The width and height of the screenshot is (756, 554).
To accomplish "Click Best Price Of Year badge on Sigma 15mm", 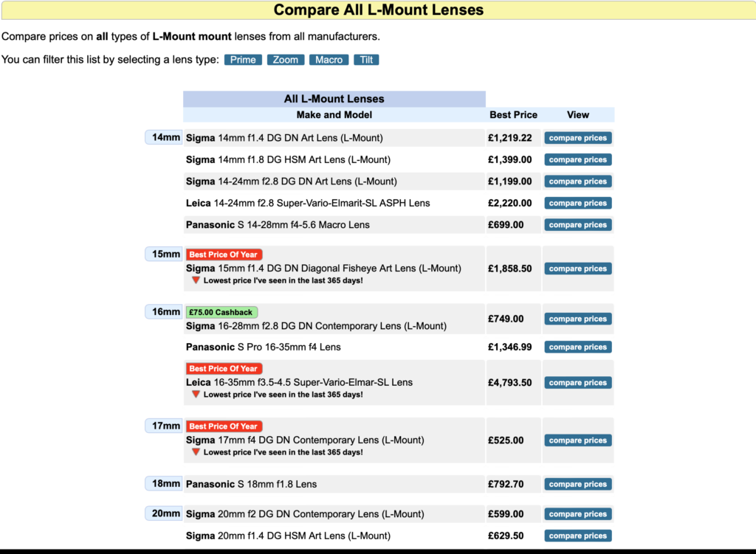I will (x=224, y=255).
